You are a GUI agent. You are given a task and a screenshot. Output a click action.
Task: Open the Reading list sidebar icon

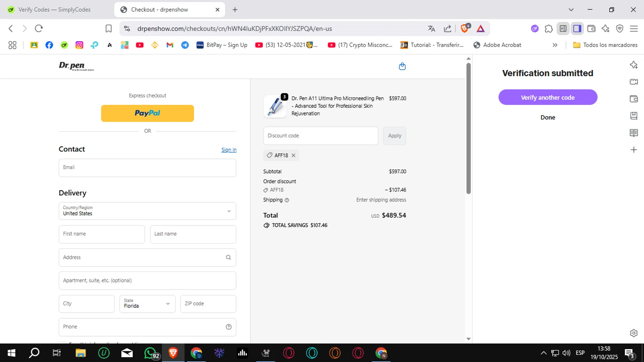coord(634,133)
